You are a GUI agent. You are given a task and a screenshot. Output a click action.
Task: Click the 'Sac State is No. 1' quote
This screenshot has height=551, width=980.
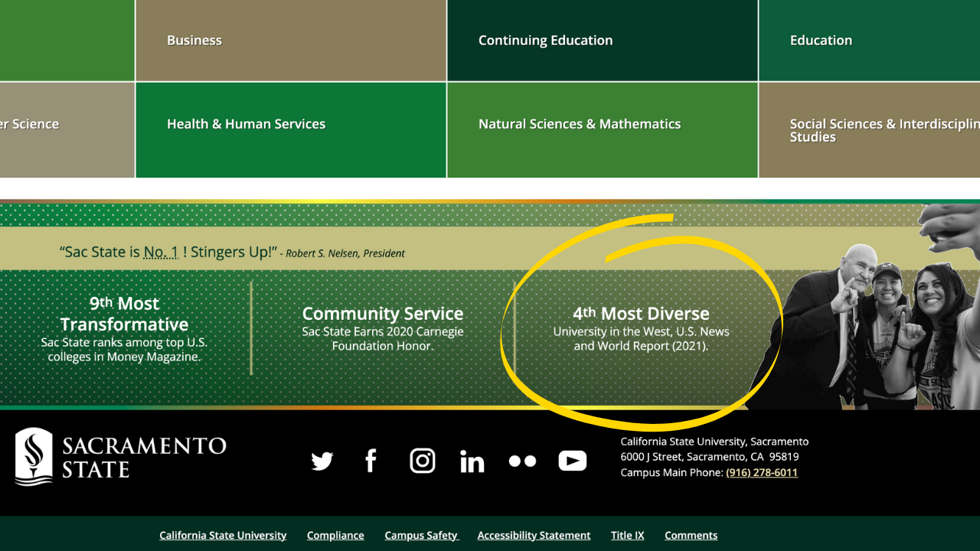coord(168,252)
